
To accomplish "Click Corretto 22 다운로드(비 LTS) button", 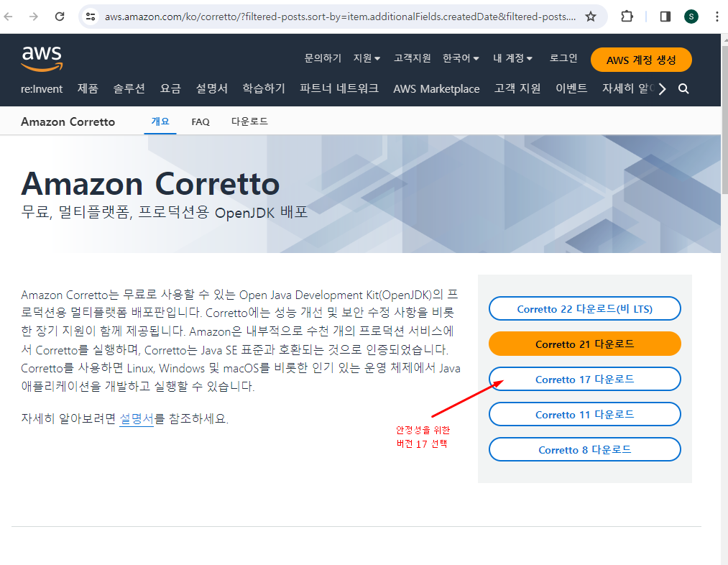I will [x=584, y=308].
